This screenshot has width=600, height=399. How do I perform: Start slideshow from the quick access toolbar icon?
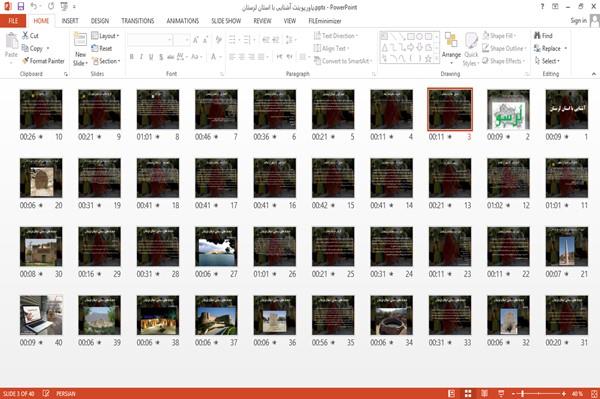[x=64, y=6]
